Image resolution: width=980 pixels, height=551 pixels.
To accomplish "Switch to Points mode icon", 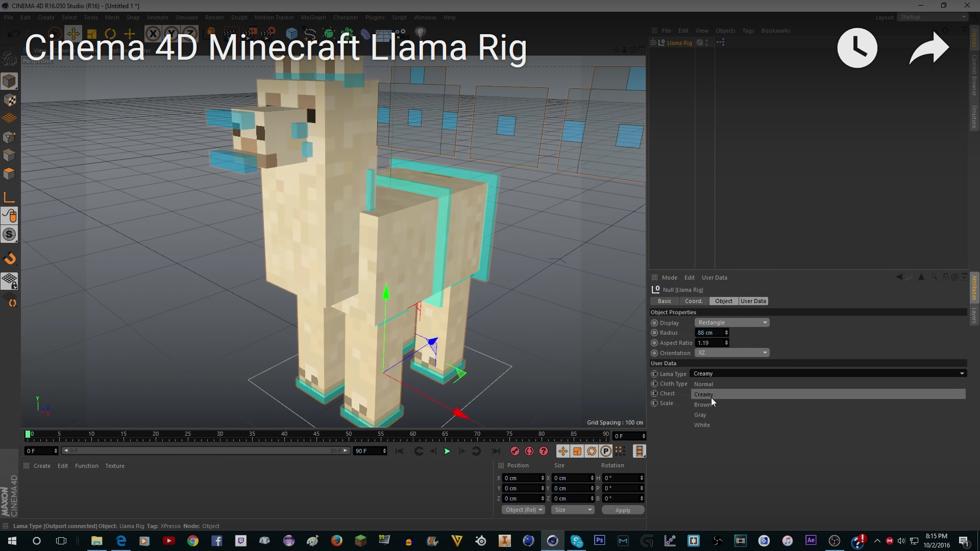I will pos(9,137).
